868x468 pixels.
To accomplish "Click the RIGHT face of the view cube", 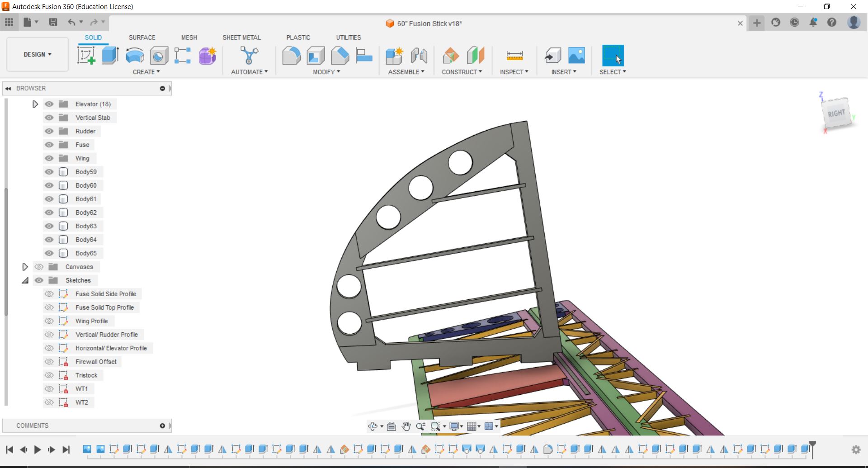I will [836, 113].
